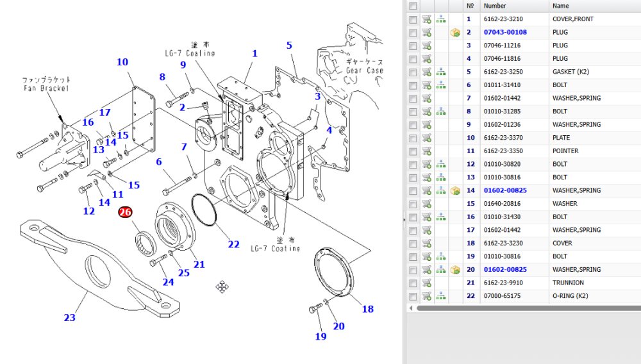This screenshot has width=641, height=364.
Task: Select part number cell 6162-23-3250
Action: tap(503, 72)
